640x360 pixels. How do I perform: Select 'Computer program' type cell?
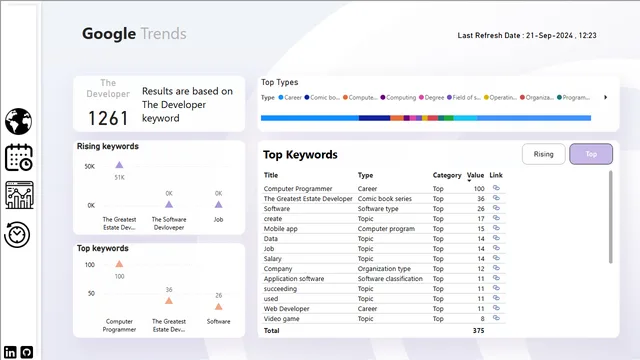tap(386, 229)
